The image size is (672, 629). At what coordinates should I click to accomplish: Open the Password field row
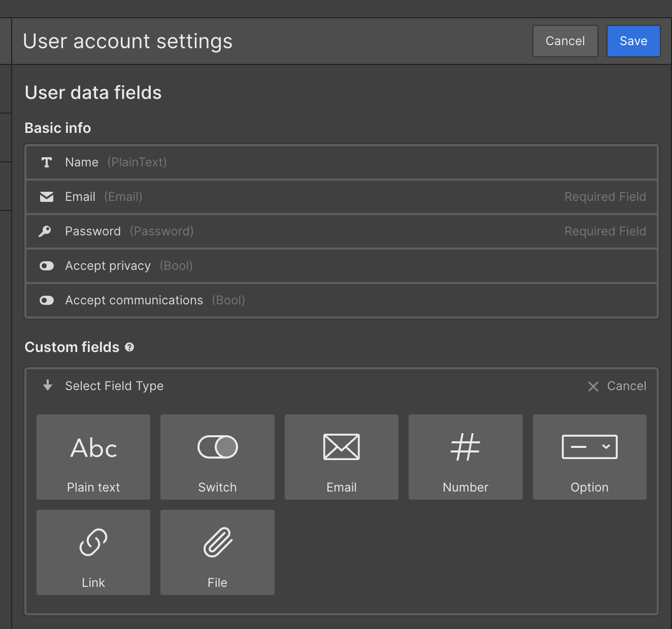tap(341, 231)
